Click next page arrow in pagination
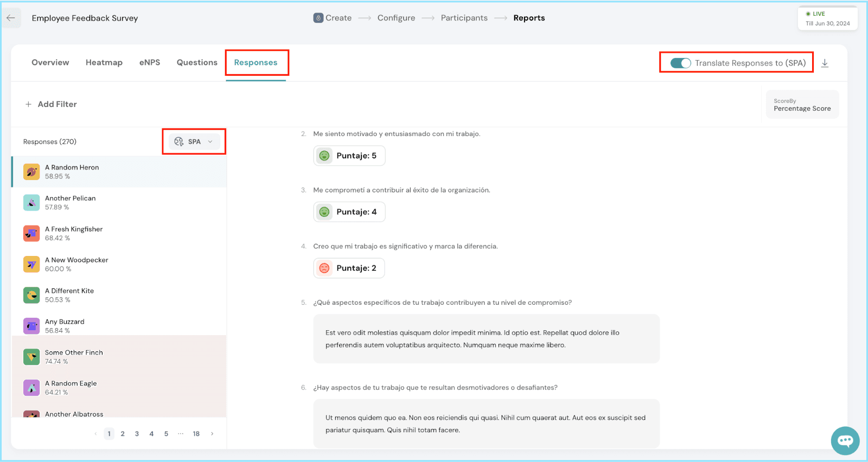The width and height of the screenshot is (868, 462). click(212, 434)
